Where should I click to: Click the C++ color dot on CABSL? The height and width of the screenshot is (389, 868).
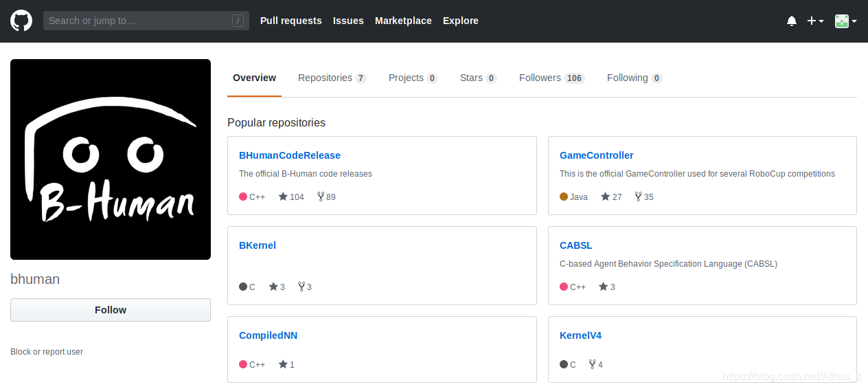564,287
